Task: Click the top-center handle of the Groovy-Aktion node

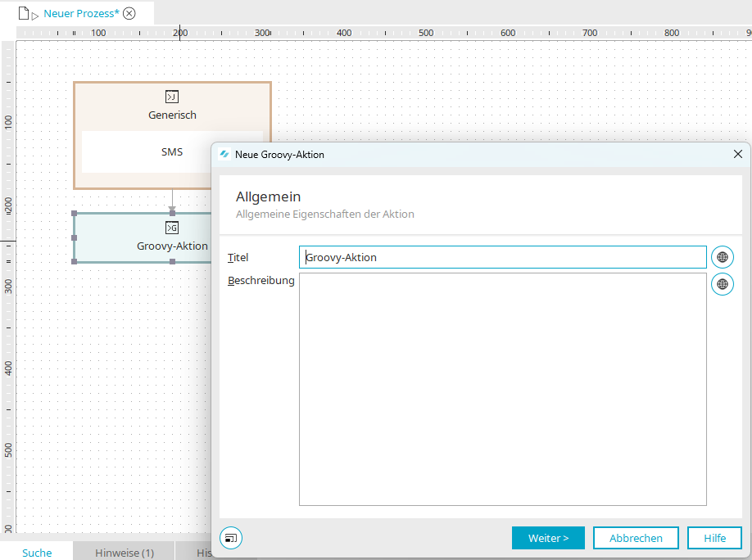Action: 172,213
